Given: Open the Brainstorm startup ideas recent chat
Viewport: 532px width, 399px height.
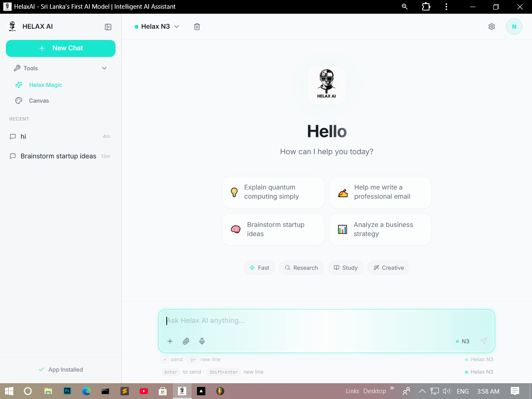Looking at the screenshot, I should pos(61,156).
